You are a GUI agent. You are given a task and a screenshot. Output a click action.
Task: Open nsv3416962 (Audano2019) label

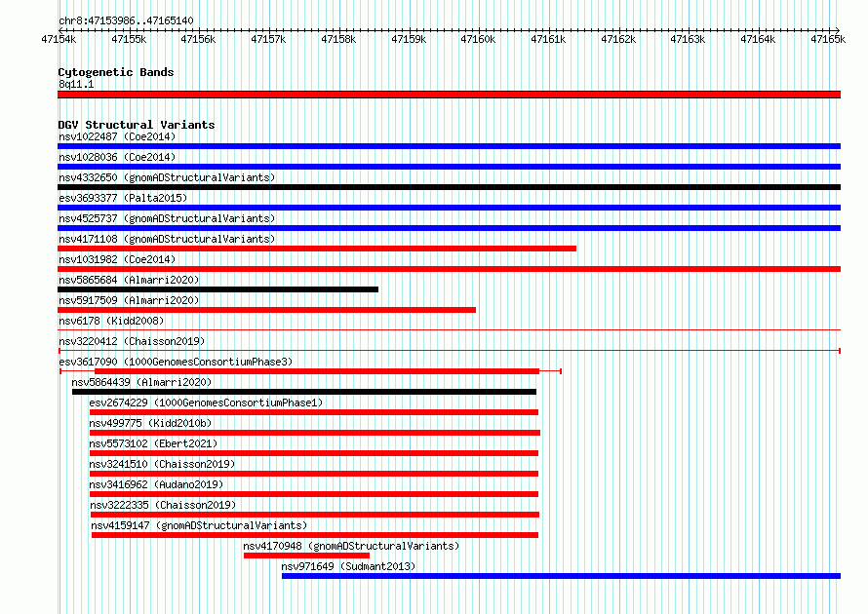[x=156, y=484]
